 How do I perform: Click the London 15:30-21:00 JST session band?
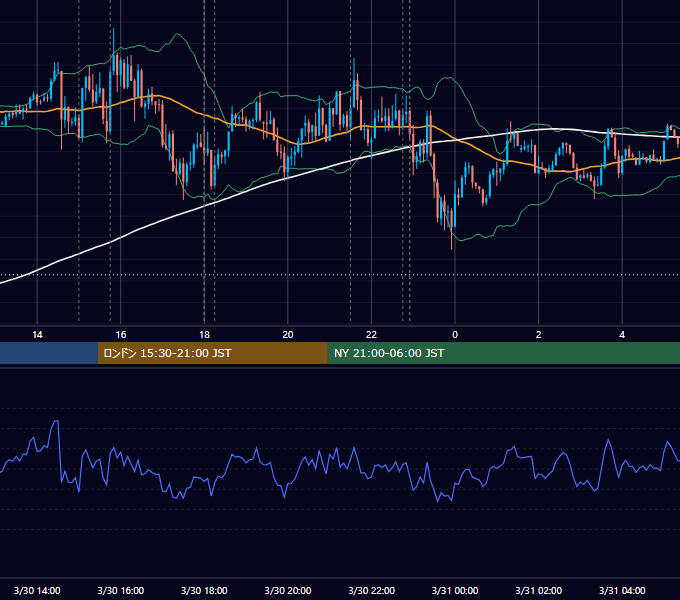(212, 353)
